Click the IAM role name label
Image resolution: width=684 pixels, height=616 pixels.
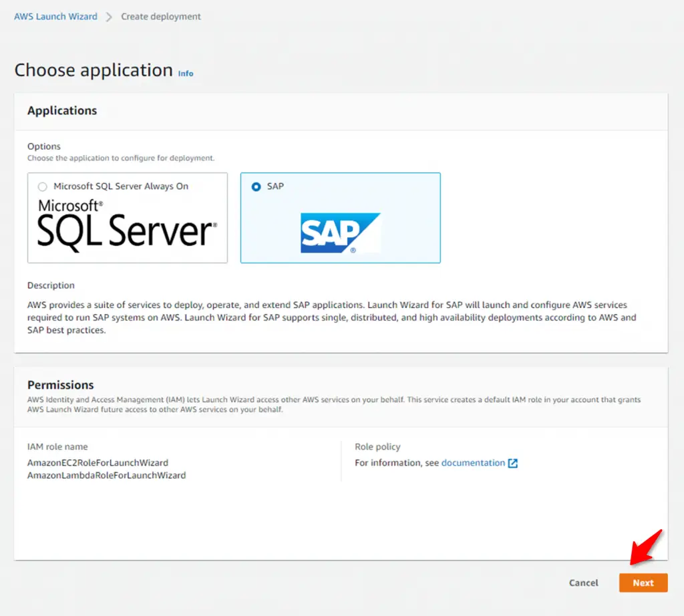point(57,447)
